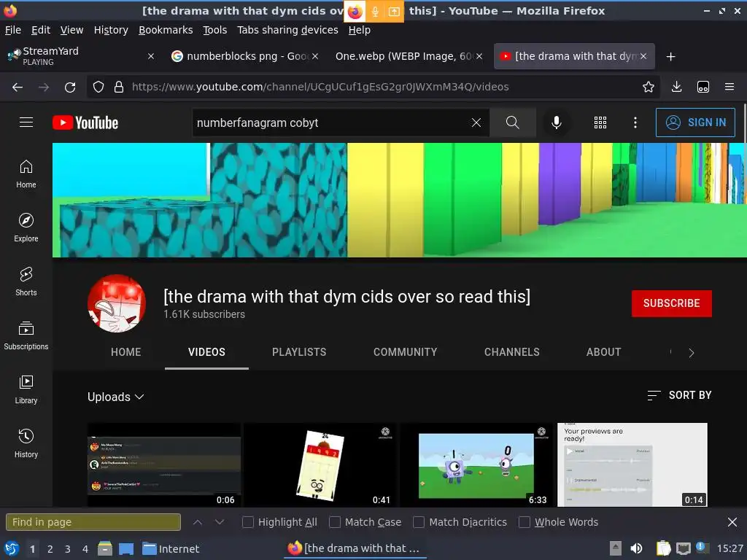Open the View menu
This screenshot has height=560, width=747.
click(71, 30)
